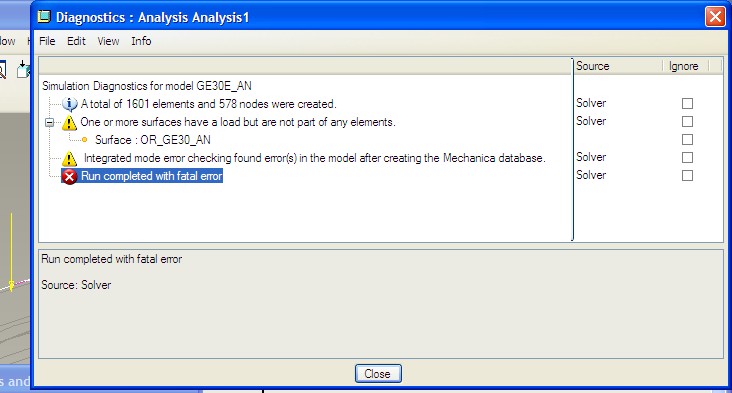Collapse the surfaces load warning tree node
This screenshot has width=732, height=393.
tap(49, 123)
